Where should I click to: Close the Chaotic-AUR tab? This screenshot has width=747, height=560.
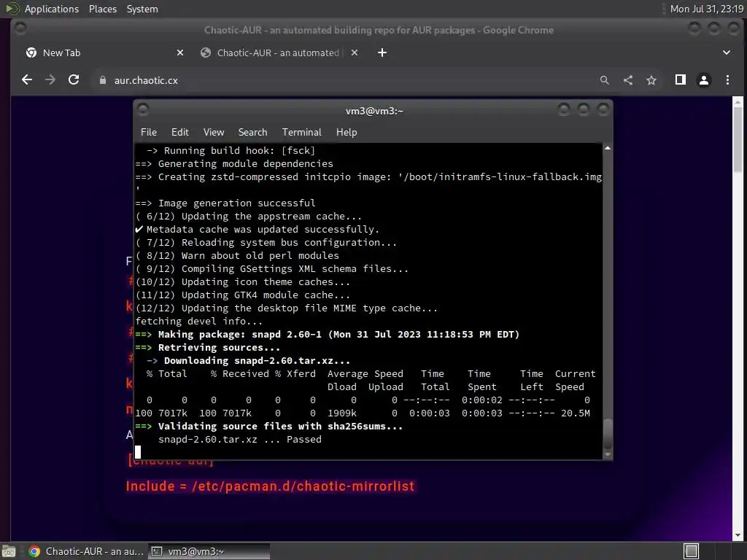click(x=355, y=52)
